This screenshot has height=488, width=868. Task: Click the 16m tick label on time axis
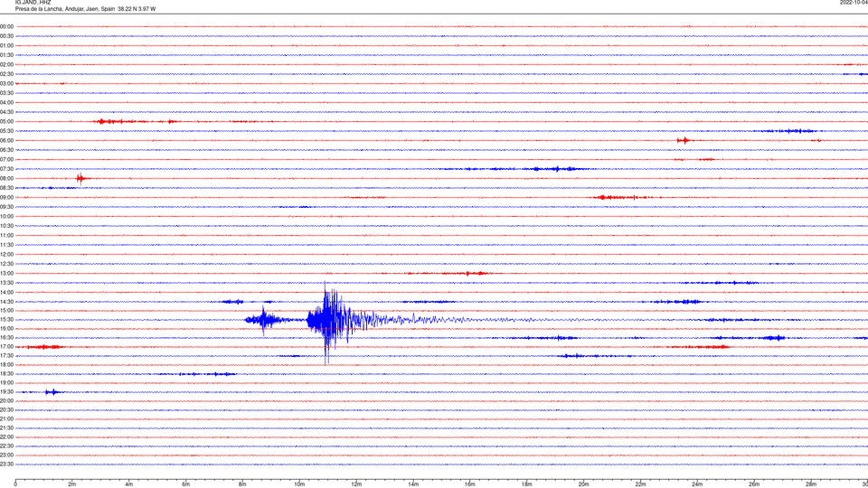(470, 484)
